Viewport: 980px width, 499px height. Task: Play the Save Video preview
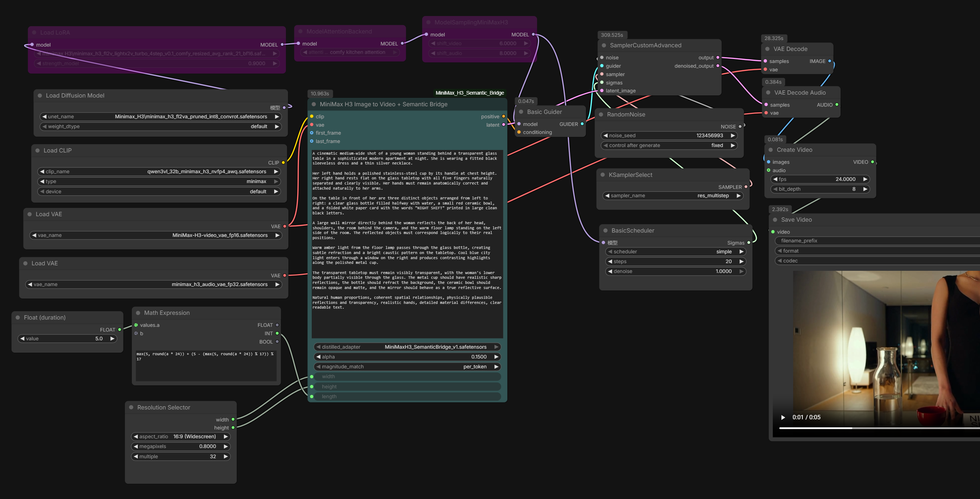coord(783,417)
